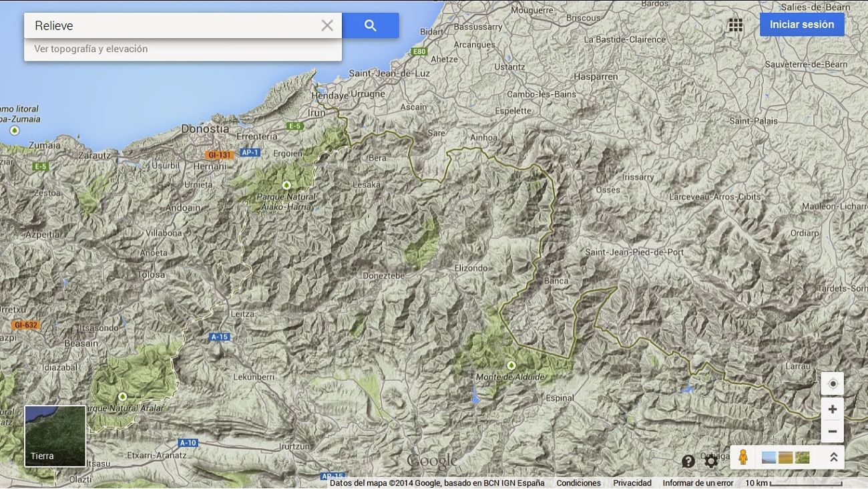
Task: Click the Banca label
Action: click(557, 281)
